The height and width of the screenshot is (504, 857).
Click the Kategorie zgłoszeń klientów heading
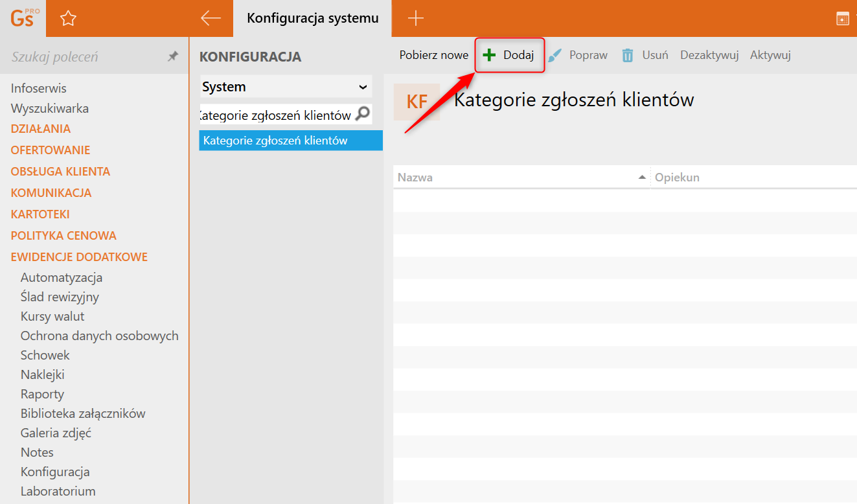[x=574, y=99]
